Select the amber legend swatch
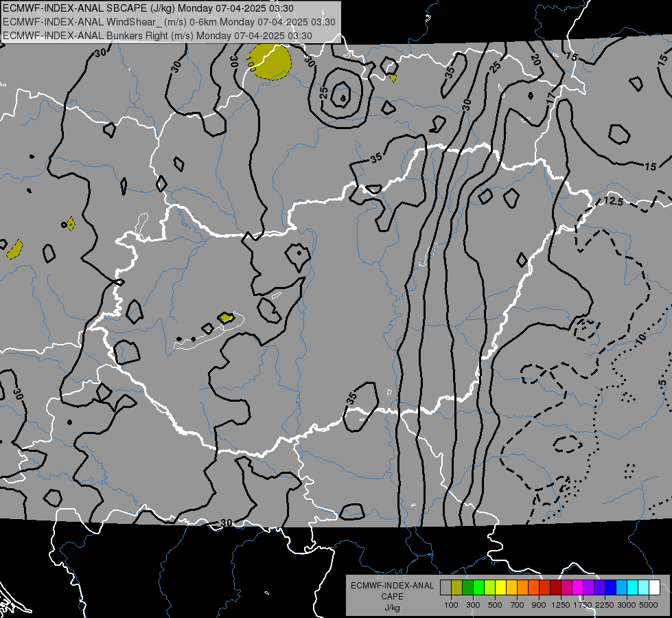The width and height of the screenshot is (672, 618). pyautogui.click(x=511, y=588)
